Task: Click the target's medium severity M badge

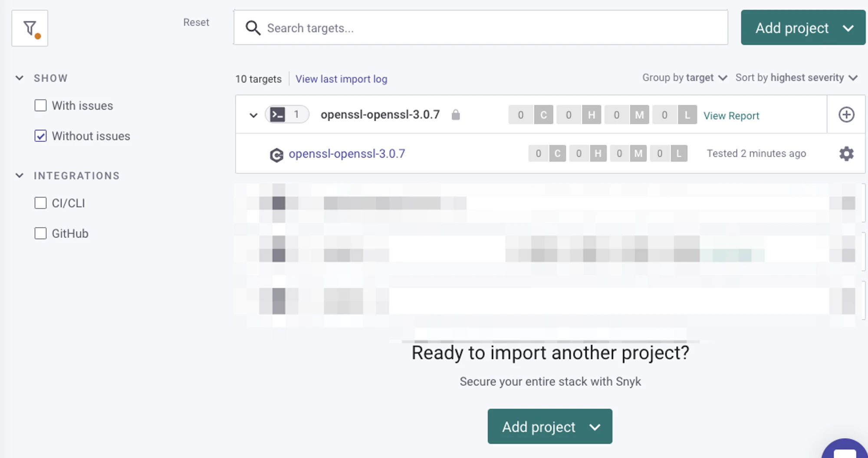Action: tap(639, 115)
